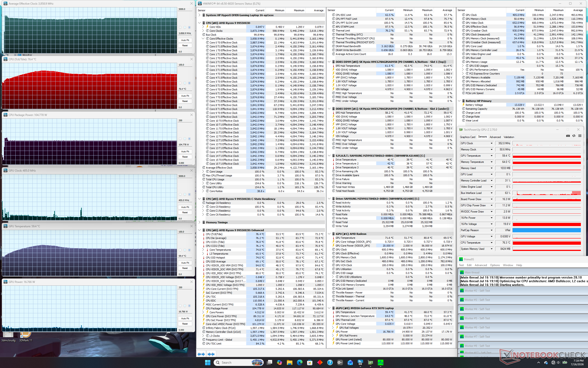Open the GPU Load dropdown in GPU-Z

[x=491, y=174]
